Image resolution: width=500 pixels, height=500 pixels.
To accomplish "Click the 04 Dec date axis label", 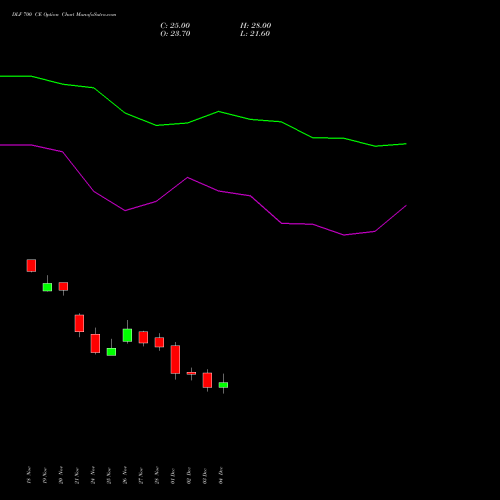I will point(221,475).
